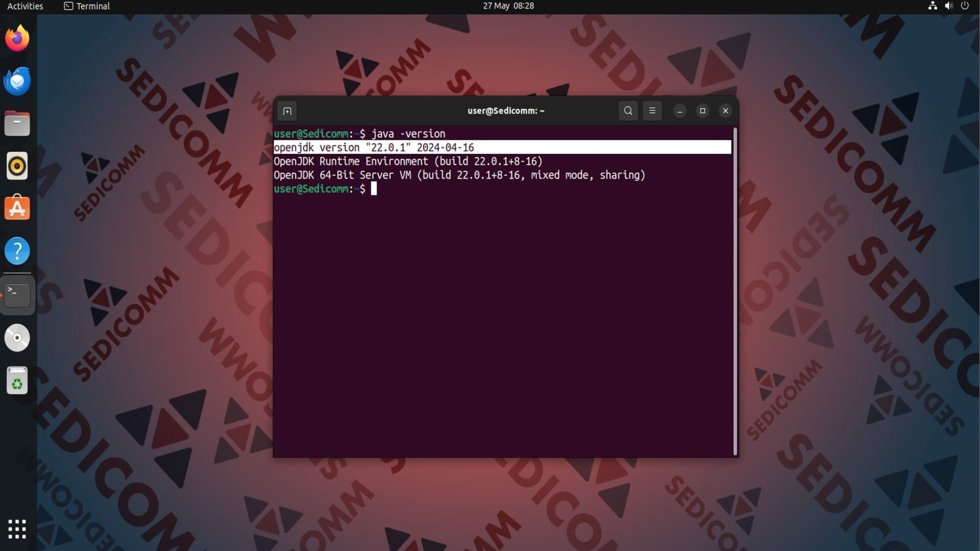
Task: Open the terminal hamburger menu
Action: click(x=652, y=111)
